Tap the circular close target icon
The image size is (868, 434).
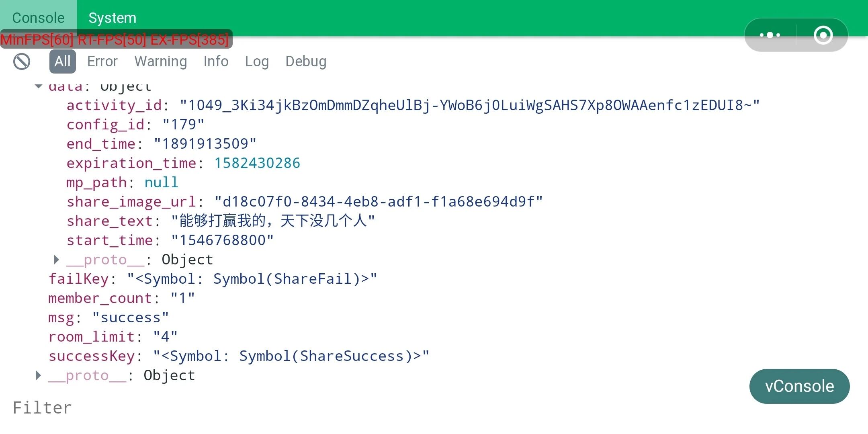tap(823, 35)
